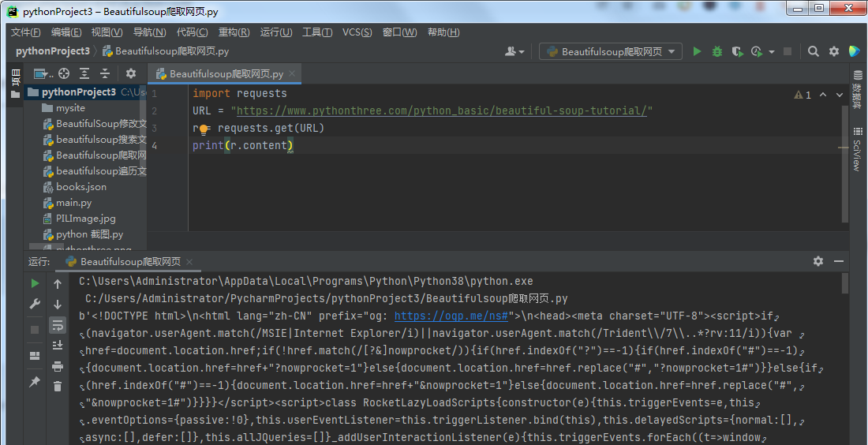The height and width of the screenshot is (445, 868).
Task: Open the 代码(C) menu
Action: pyautogui.click(x=192, y=32)
